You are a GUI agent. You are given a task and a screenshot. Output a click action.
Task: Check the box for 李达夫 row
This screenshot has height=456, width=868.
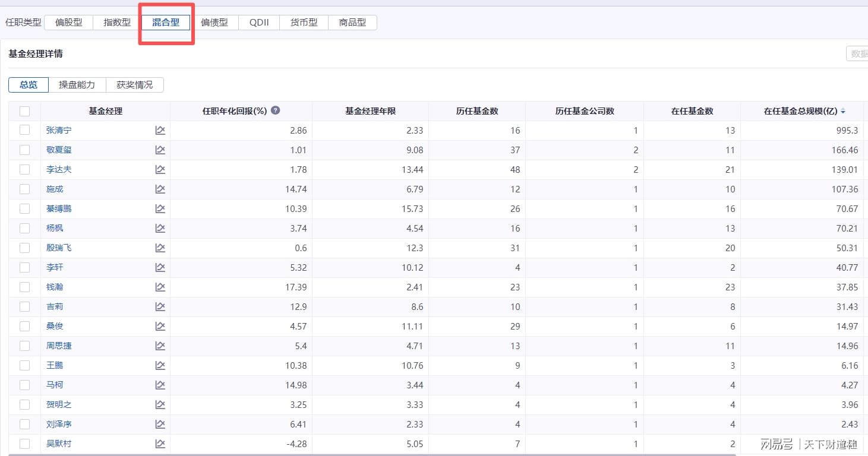(24, 169)
